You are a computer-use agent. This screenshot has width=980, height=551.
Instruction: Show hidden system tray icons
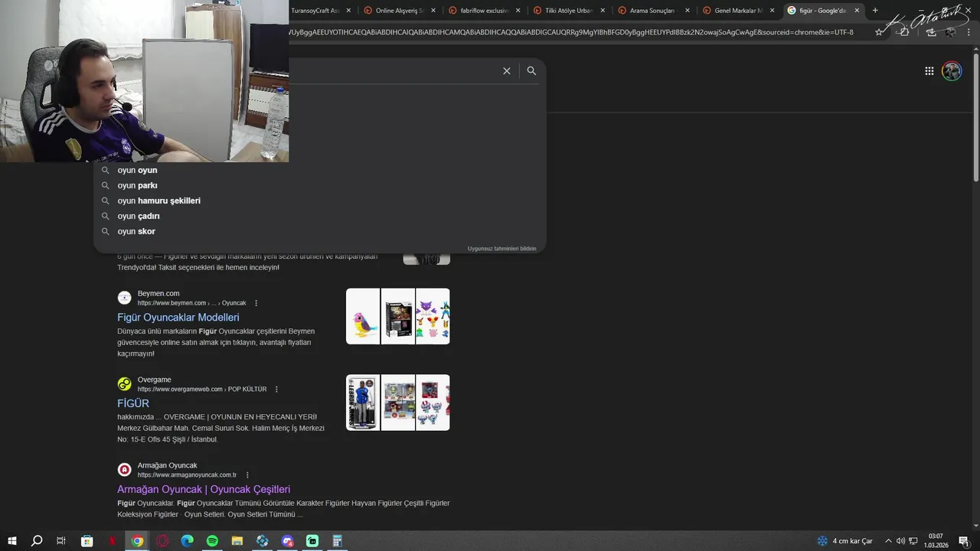click(x=890, y=541)
